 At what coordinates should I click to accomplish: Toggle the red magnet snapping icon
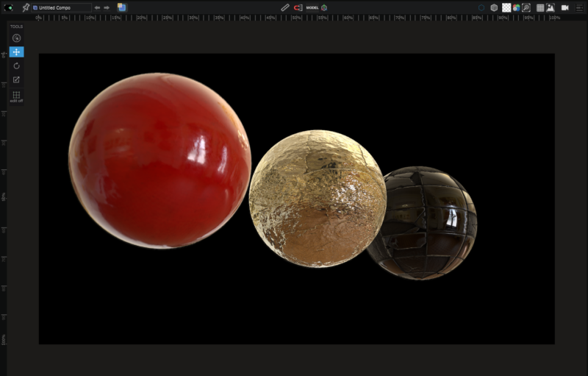[298, 7]
